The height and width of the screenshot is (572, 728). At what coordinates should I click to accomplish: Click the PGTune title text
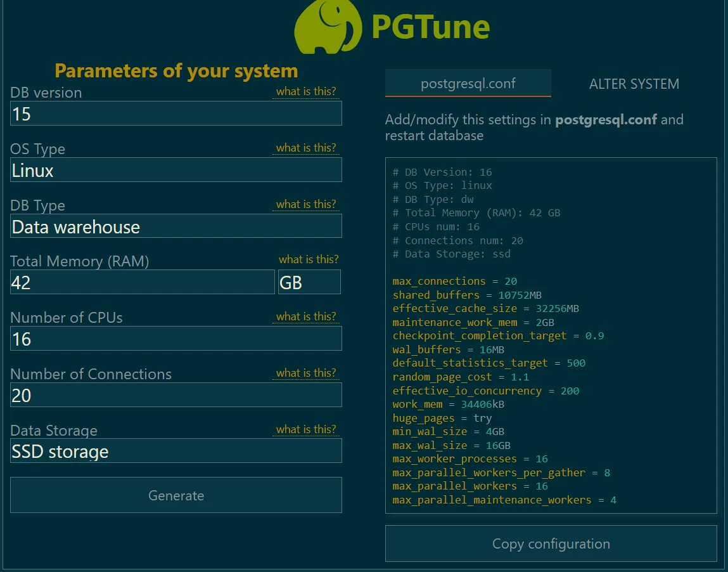tap(430, 27)
